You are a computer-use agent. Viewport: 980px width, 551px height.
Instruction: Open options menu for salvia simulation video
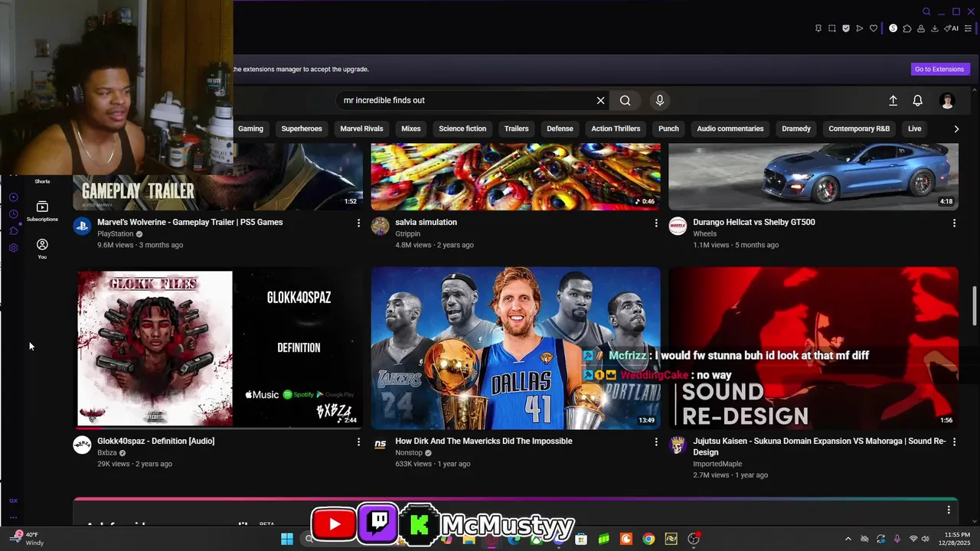[x=655, y=223]
